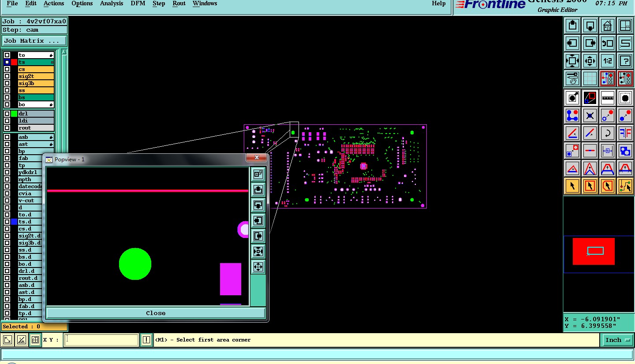Image resolution: width=635 pixels, height=364 pixels.
Task: Click the pan up icon in main toolbar
Action: pos(572,26)
